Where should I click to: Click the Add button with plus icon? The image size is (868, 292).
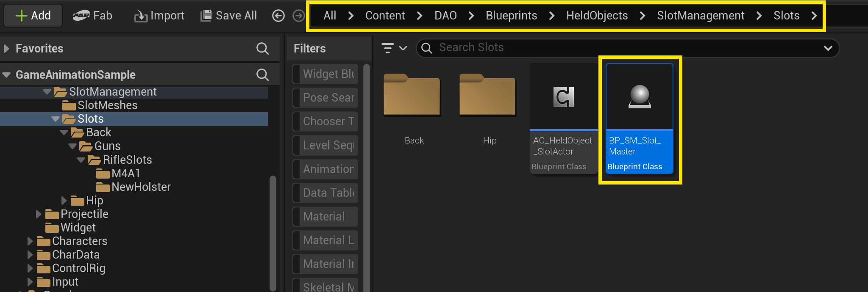click(33, 16)
